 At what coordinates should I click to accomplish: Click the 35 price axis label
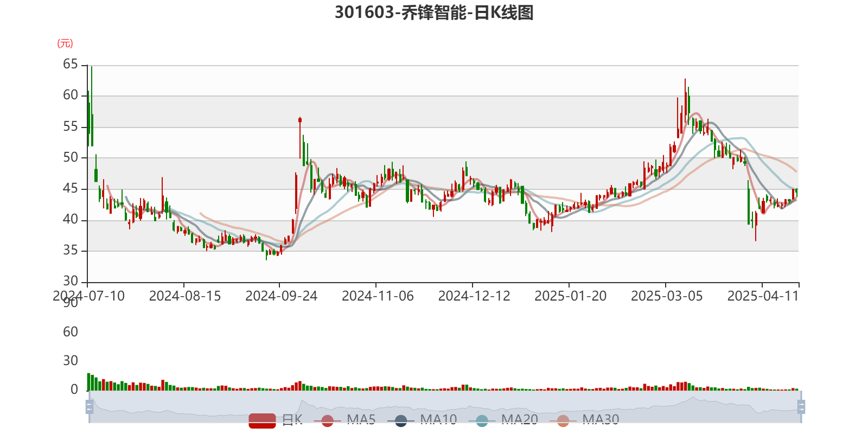(x=71, y=251)
